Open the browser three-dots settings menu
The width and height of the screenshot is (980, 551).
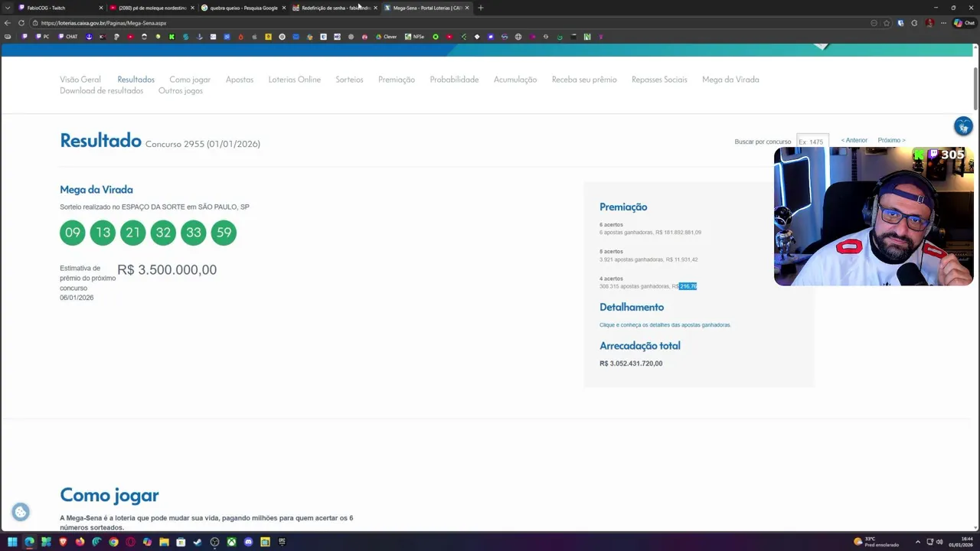[944, 23]
